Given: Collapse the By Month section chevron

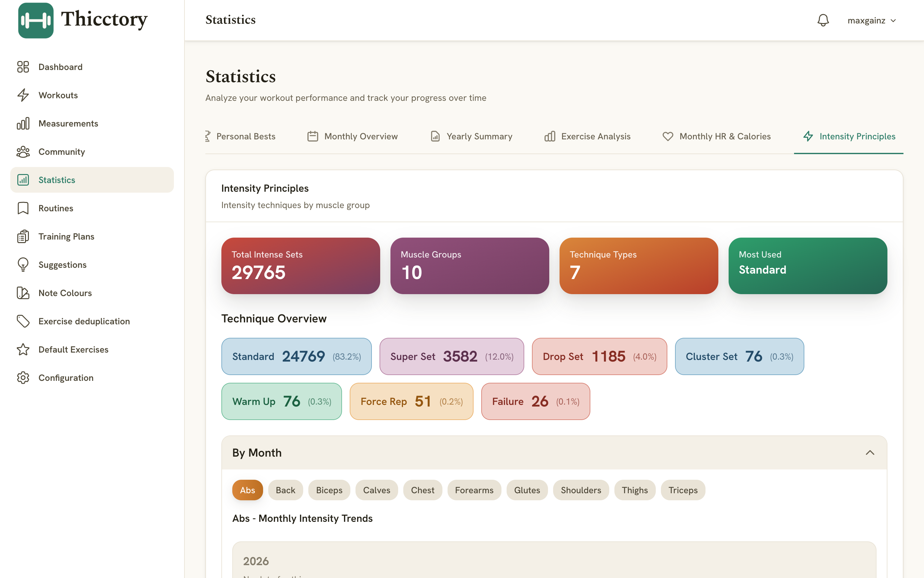Looking at the screenshot, I should coord(870,453).
